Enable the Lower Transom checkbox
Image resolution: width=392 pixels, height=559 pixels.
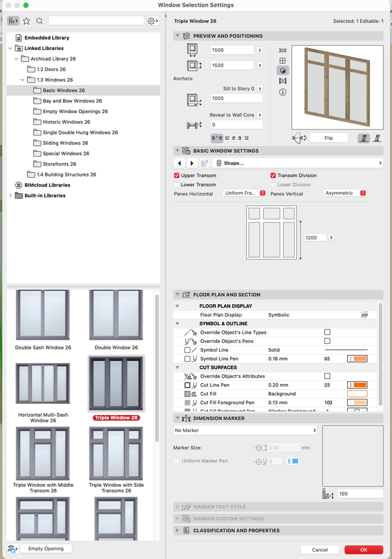pyautogui.click(x=176, y=185)
